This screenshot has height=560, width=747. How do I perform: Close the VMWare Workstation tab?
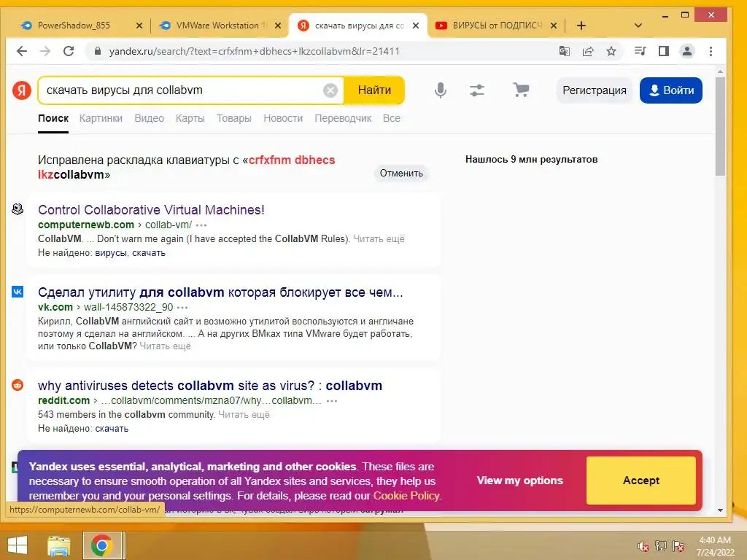coord(279,26)
